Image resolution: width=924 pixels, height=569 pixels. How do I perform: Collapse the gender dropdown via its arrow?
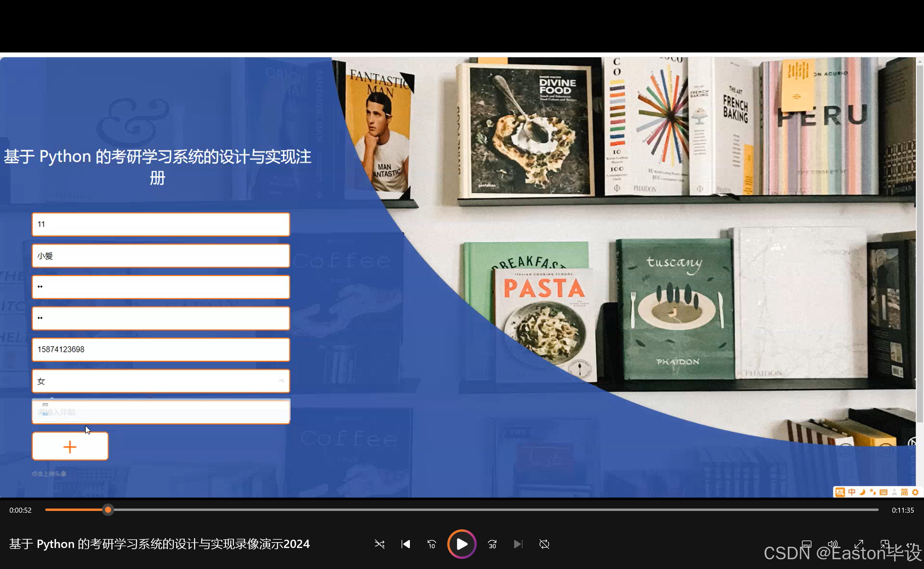281,381
